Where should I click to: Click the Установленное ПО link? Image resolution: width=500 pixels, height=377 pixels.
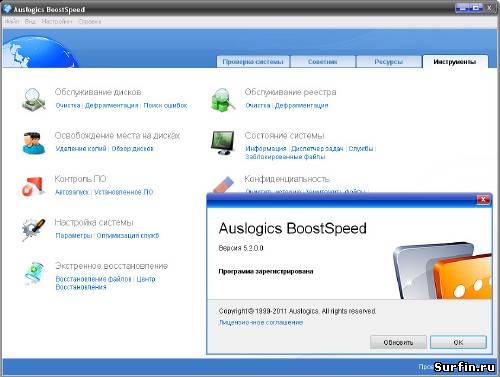pos(124,192)
